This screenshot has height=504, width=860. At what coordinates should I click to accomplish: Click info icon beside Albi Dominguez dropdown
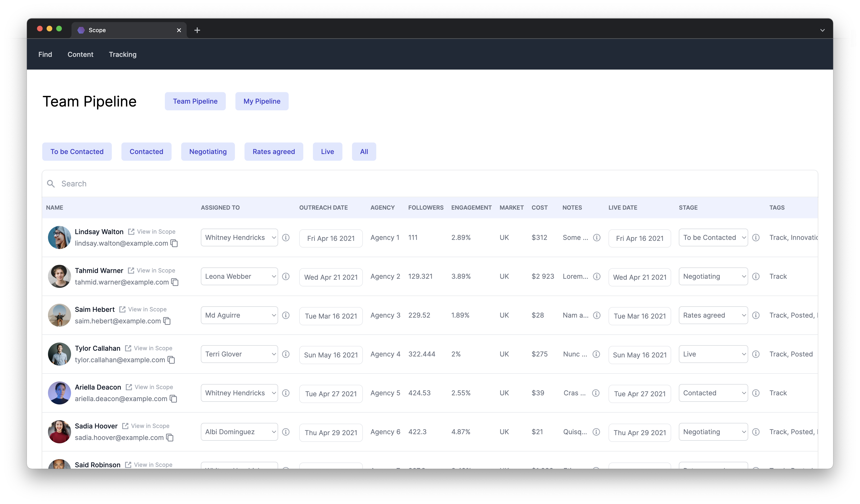[286, 432]
